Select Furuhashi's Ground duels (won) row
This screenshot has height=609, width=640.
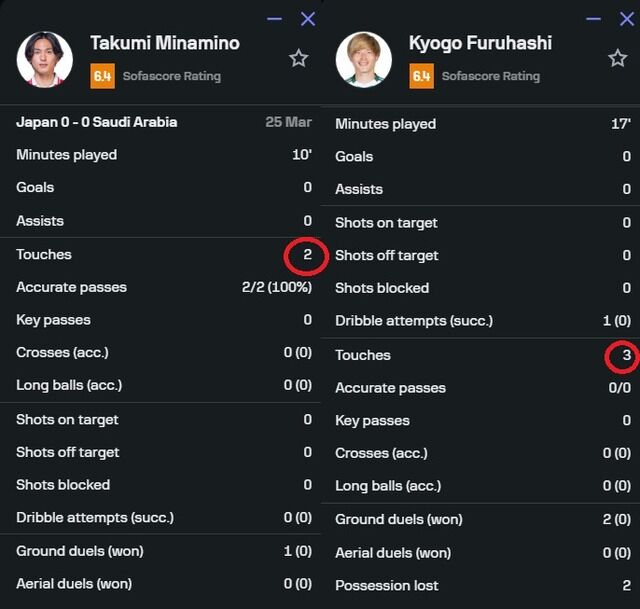click(482, 519)
